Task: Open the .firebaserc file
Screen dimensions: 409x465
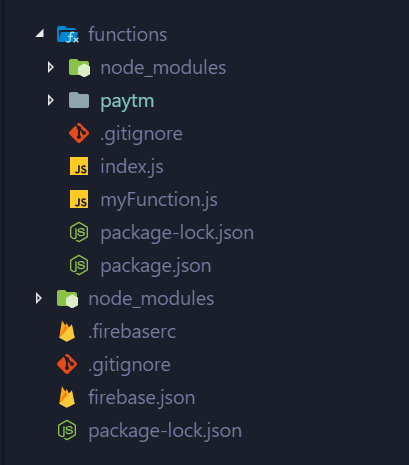Action: (x=132, y=331)
